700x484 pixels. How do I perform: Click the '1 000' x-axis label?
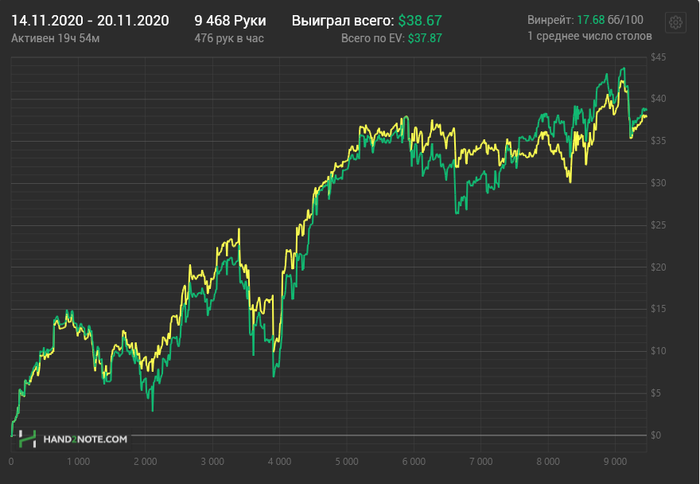tap(79, 462)
